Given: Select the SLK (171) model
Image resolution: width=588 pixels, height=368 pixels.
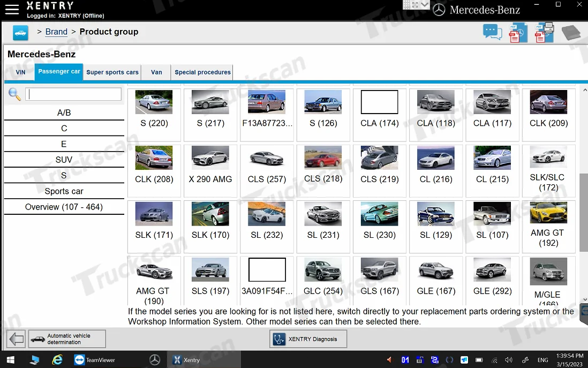Looking at the screenshot, I should pos(154,227).
